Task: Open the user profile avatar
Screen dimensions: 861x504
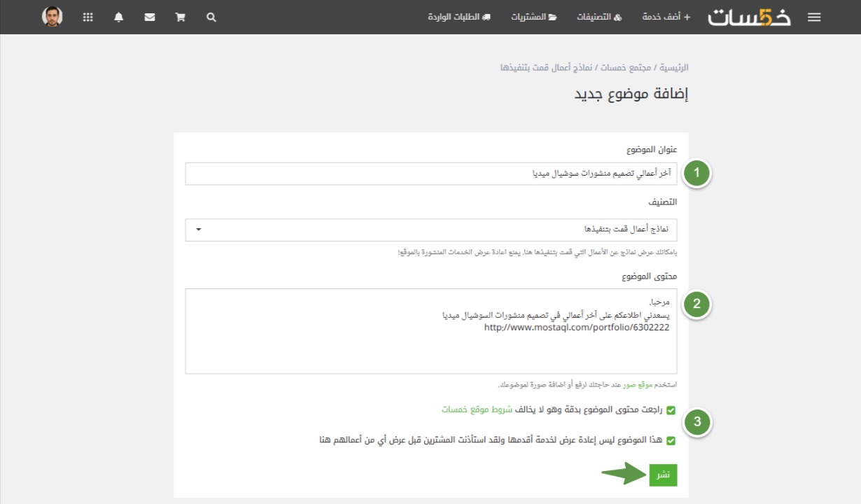Action: point(52,17)
